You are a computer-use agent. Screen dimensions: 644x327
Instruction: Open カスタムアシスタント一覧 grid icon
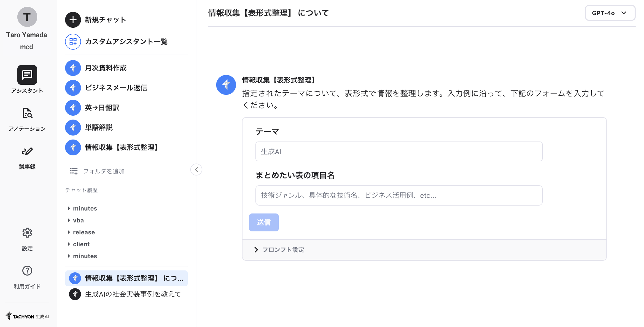click(x=73, y=42)
